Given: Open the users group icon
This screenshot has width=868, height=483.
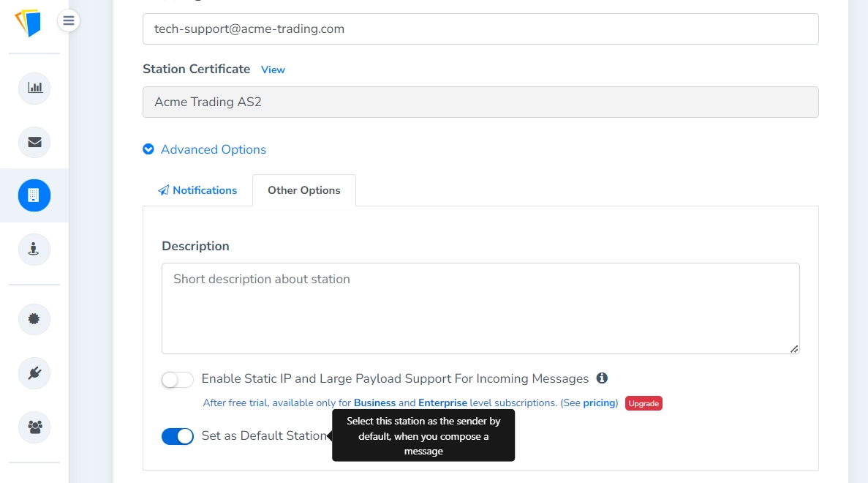Looking at the screenshot, I should pos(34,427).
